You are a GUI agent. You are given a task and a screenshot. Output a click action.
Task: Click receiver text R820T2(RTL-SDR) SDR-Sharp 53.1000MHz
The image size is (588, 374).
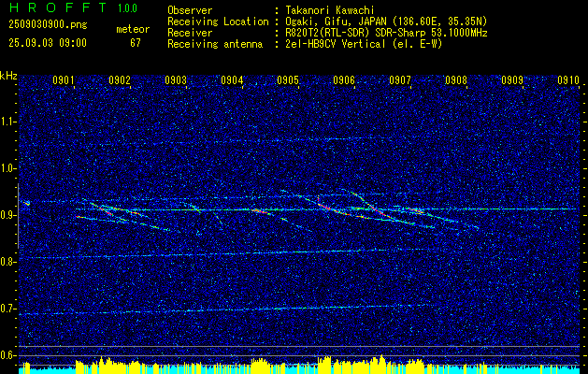tap(386, 33)
